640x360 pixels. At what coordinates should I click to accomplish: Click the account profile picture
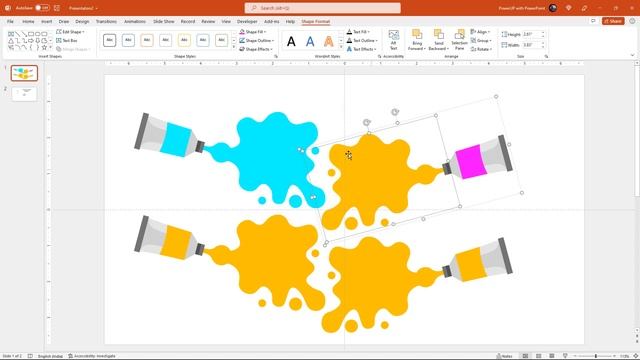point(553,8)
